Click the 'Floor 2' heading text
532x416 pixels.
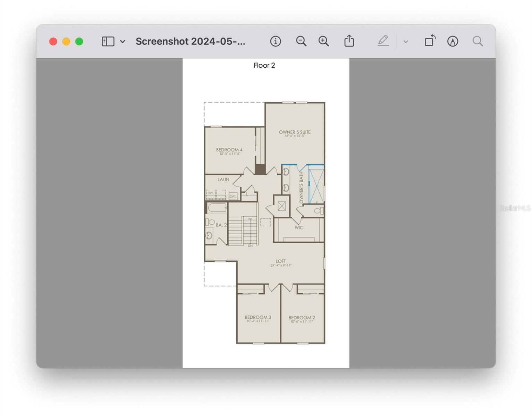tap(264, 66)
